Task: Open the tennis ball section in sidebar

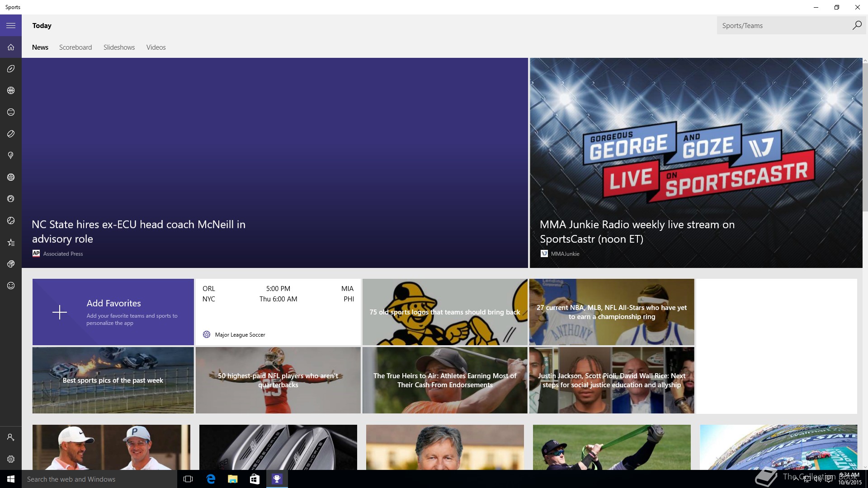Action: [11, 221]
